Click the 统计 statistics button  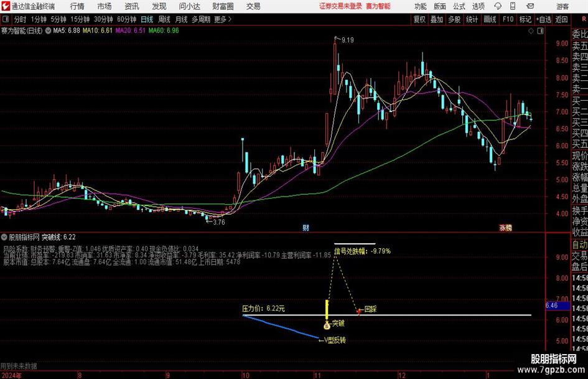coord(472,19)
